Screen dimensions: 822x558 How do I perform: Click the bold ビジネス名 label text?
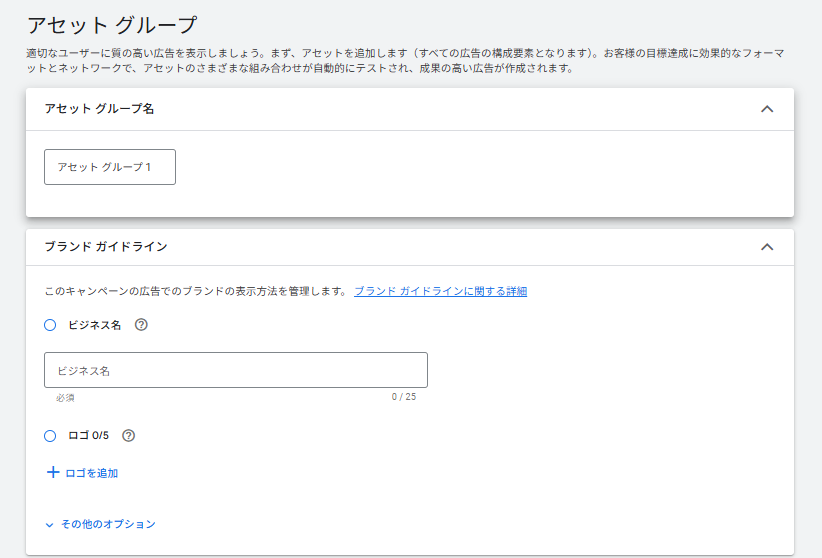(94, 325)
